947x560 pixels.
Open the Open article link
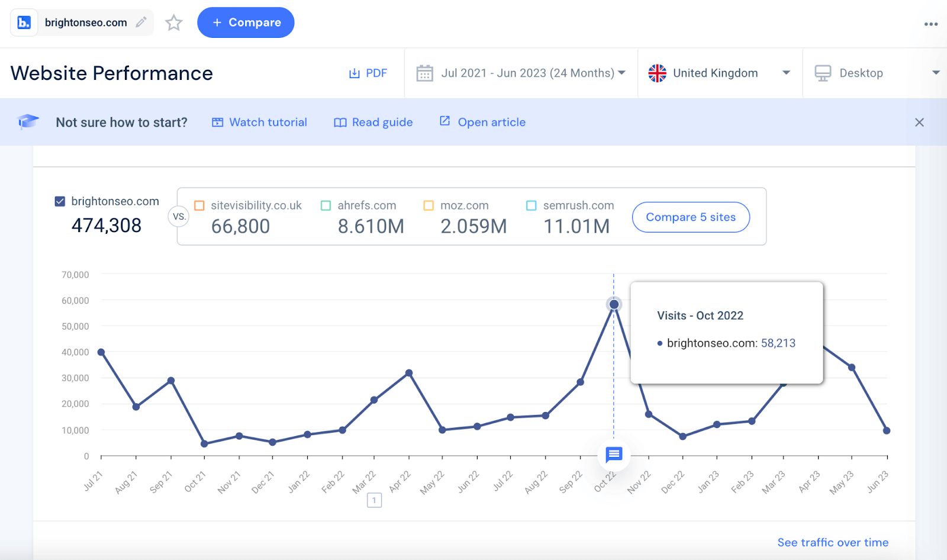492,123
